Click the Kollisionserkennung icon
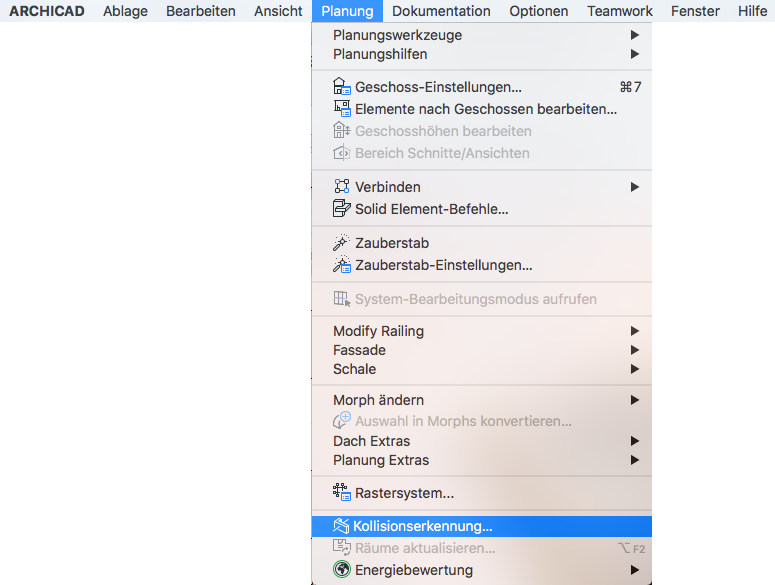 (x=341, y=526)
